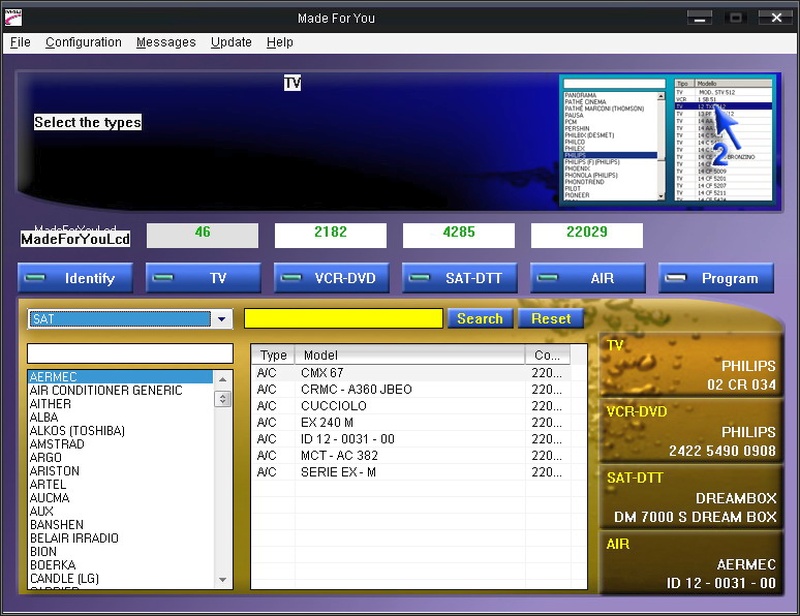Open the VCR-DVD category

point(331,278)
